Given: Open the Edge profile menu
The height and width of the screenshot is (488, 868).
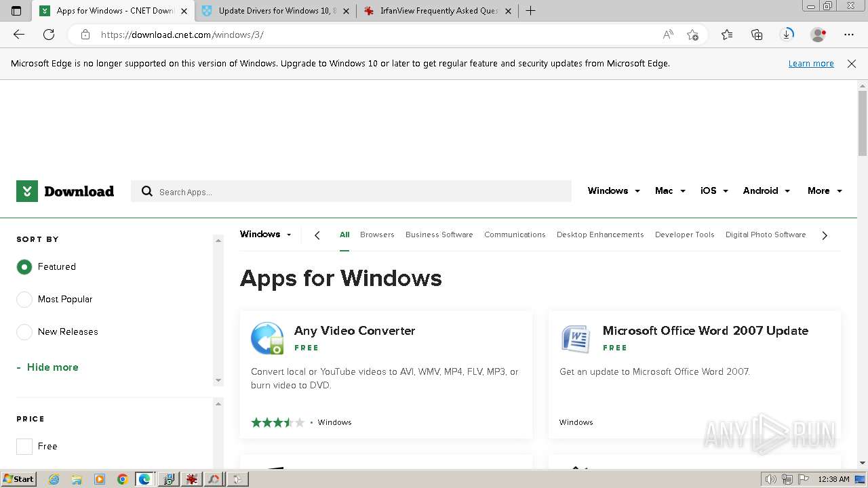Looking at the screenshot, I should [818, 35].
